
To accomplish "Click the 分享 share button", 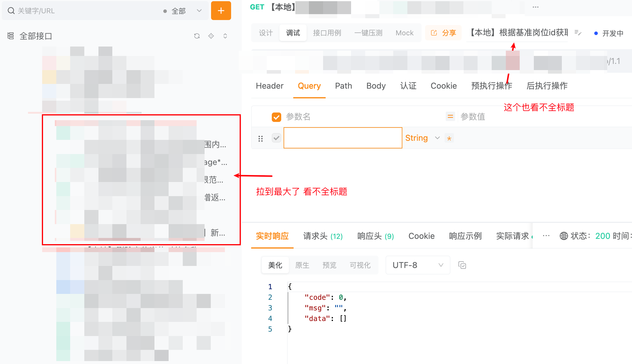I will [443, 33].
